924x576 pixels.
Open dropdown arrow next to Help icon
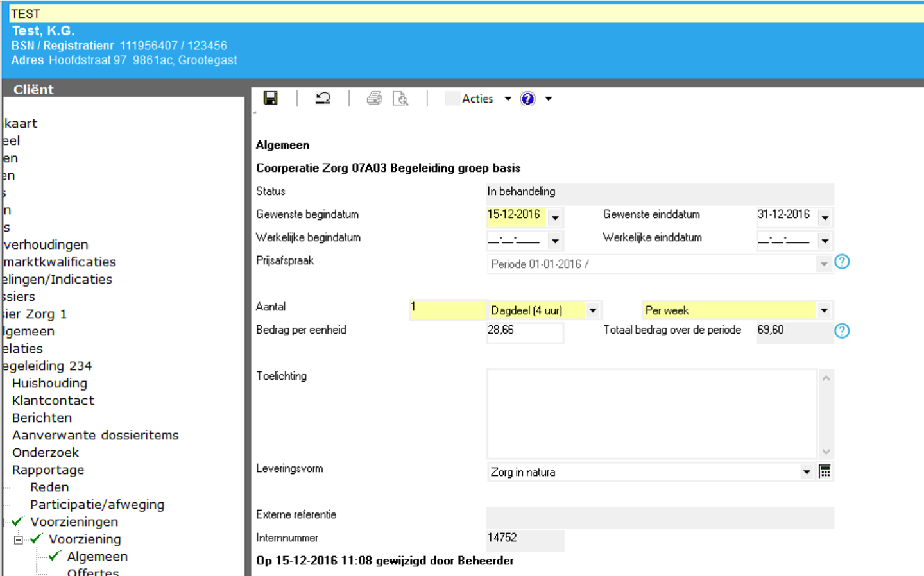point(549,99)
